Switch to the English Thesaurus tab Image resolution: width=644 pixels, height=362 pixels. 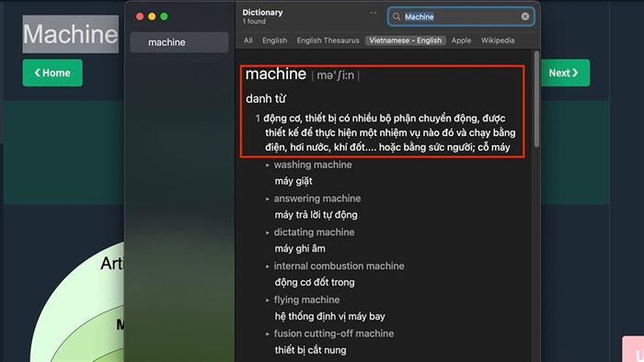(x=328, y=40)
